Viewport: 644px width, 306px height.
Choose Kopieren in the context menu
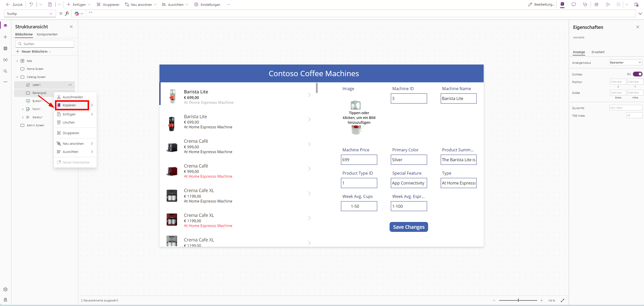75,105
